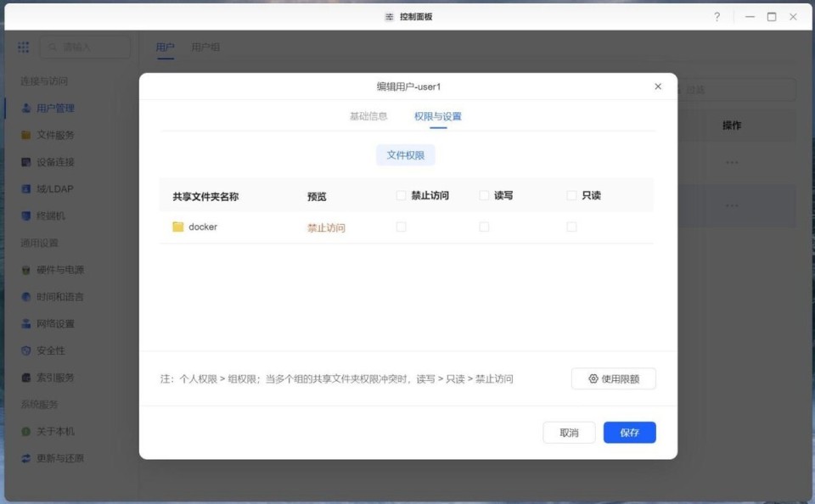Open 网络设置 in the sidebar
The image size is (815, 504).
[48, 324]
